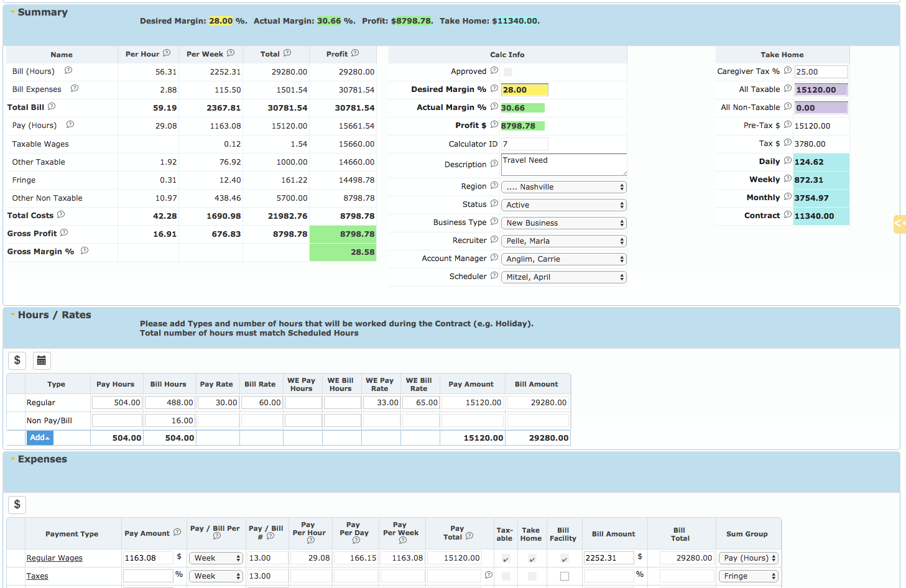
Task: Open the Scheduler dropdown showing Mitzel, April
Action: [564, 277]
